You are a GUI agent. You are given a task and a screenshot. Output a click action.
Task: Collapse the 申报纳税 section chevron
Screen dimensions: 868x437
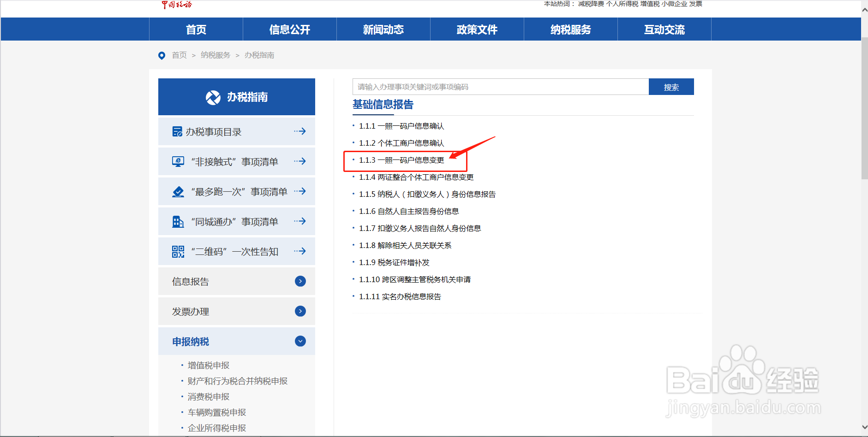(x=300, y=341)
